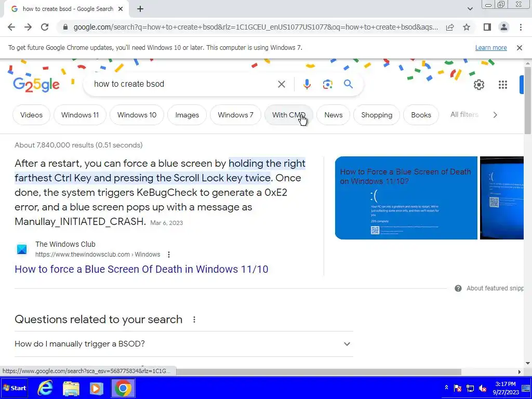Open the muted volume tray icon

[x=483, y=388]
